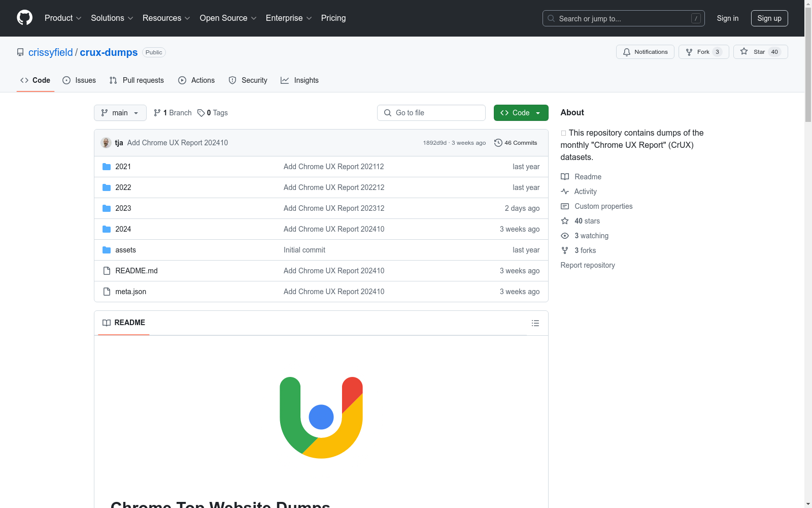The width and height of the screenshot is (812, 508).
Task: Open the Issues tab
Action: tap(79, 80)
